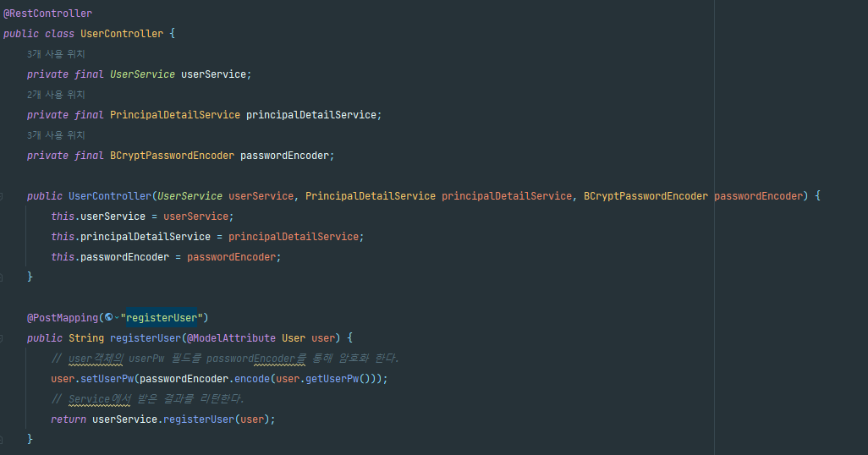868x455 pixels.
Task: Click the constructor's closing brace
Action: tap(30, 277)
